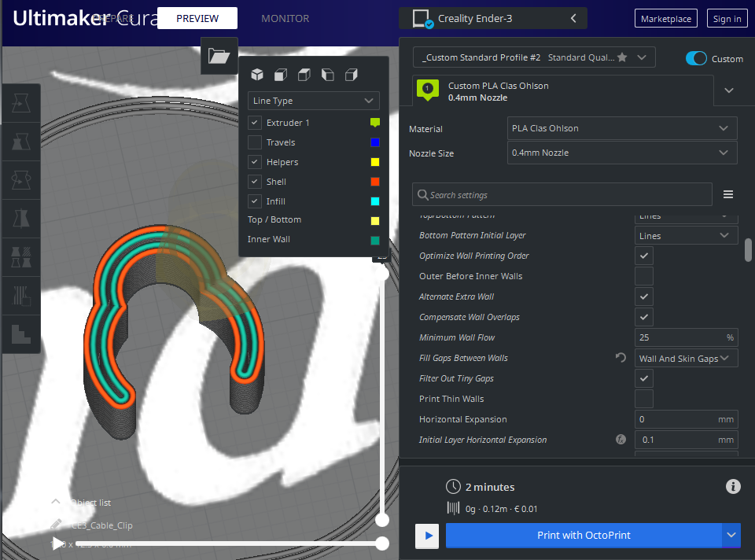The width and height of the screenshot is (755, 560).
Task: Select the Rotate tool in left toolbar
Action: (x=21, y=180)
